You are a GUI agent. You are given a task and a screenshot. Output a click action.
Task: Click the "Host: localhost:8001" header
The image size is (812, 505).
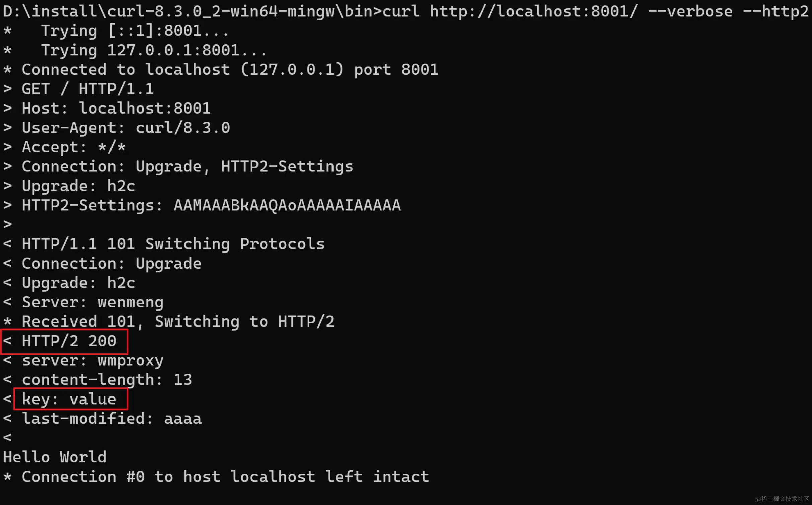click(x=116, y=109)
